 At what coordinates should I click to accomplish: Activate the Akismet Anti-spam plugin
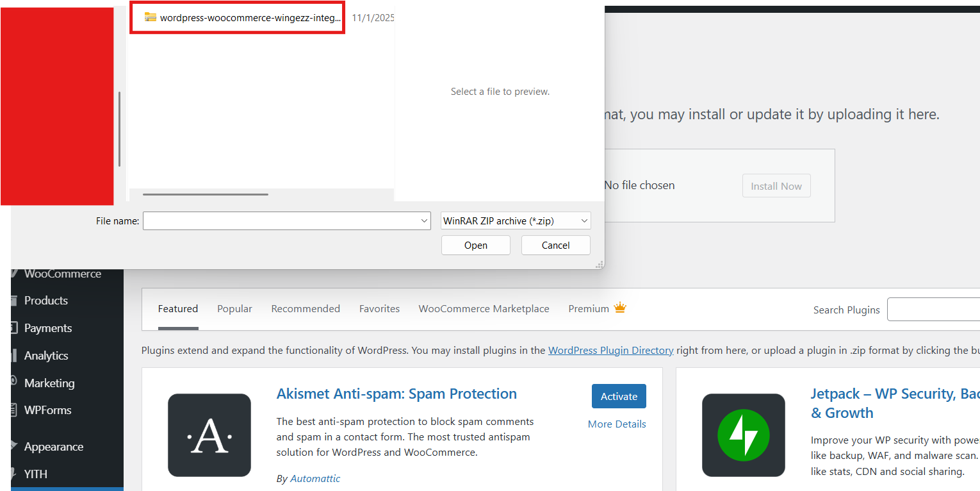pyautogui.click(x=619, y=397)
